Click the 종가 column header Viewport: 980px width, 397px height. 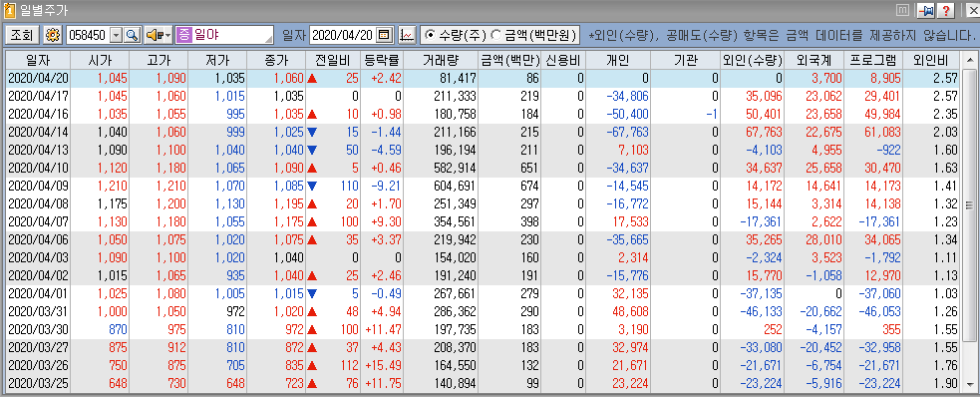276,61
